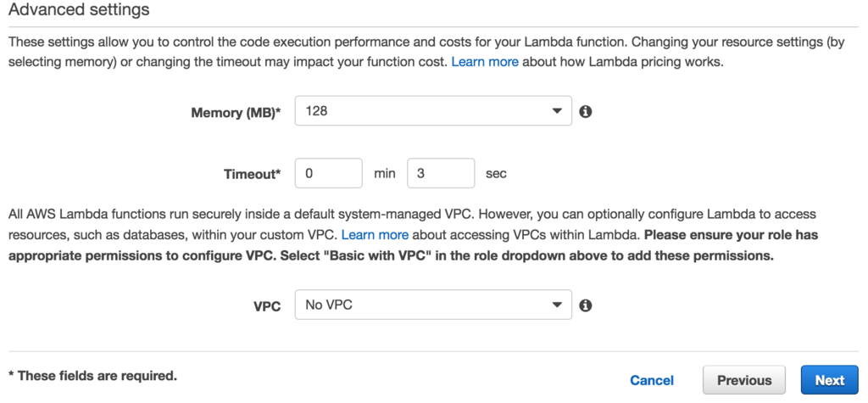Click the info icon beside Memory dropdown
The image size is (868, 403).
[585, 111]
